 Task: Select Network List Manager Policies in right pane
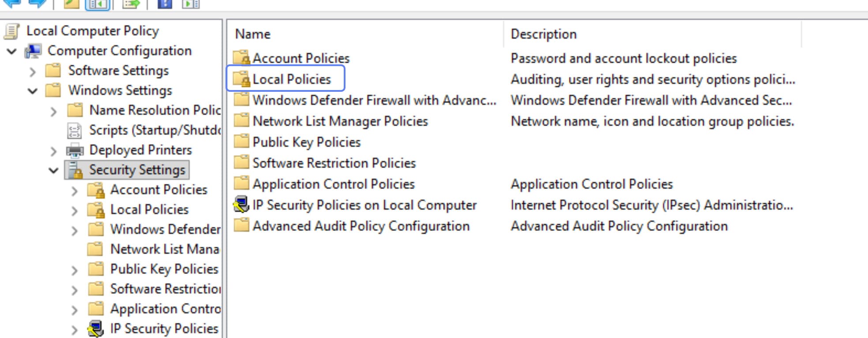(x=340, y=121)
